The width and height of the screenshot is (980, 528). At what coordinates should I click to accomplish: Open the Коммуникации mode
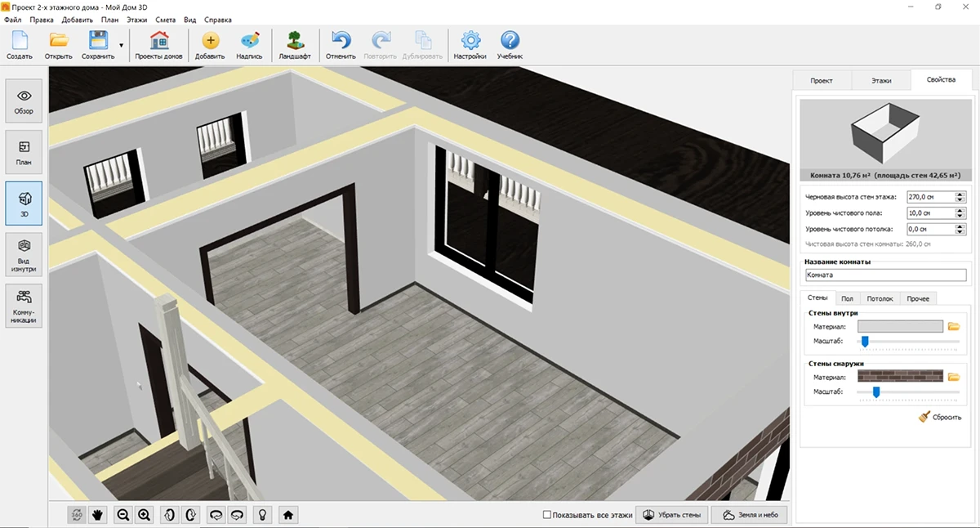point(24,305)
